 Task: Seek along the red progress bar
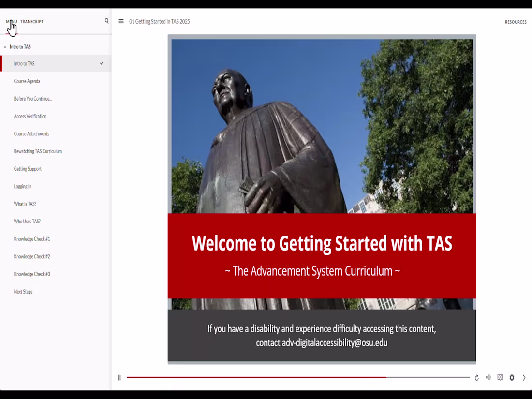pyautogui.click(x=298, y=377)
